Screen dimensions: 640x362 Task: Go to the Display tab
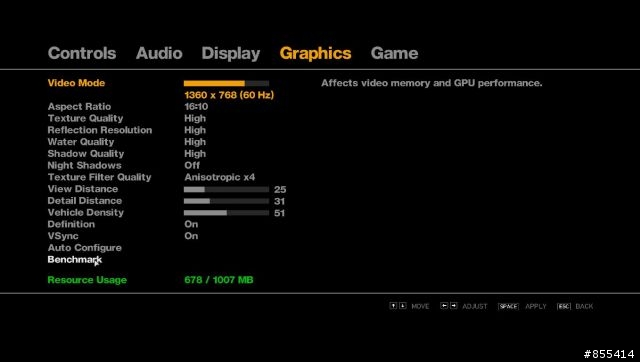231,54
